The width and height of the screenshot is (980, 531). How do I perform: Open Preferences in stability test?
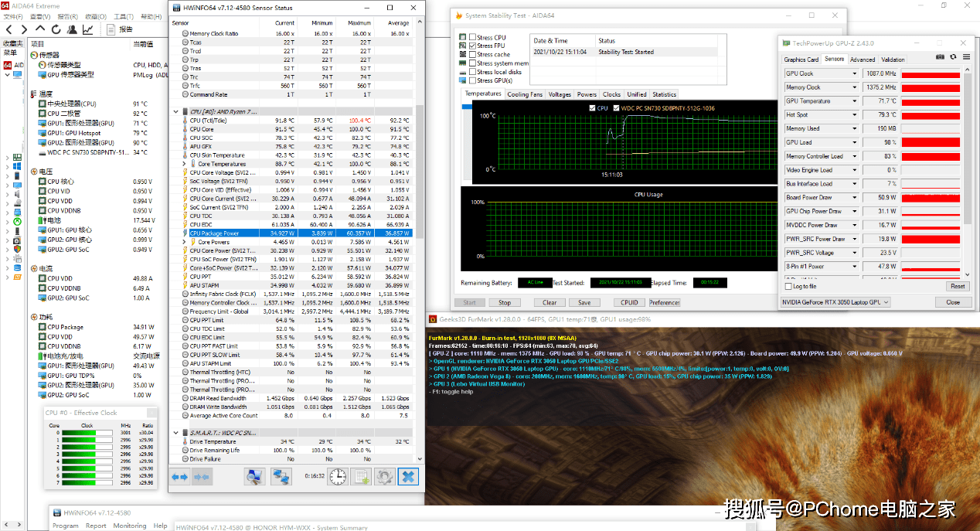pos(665,303)
